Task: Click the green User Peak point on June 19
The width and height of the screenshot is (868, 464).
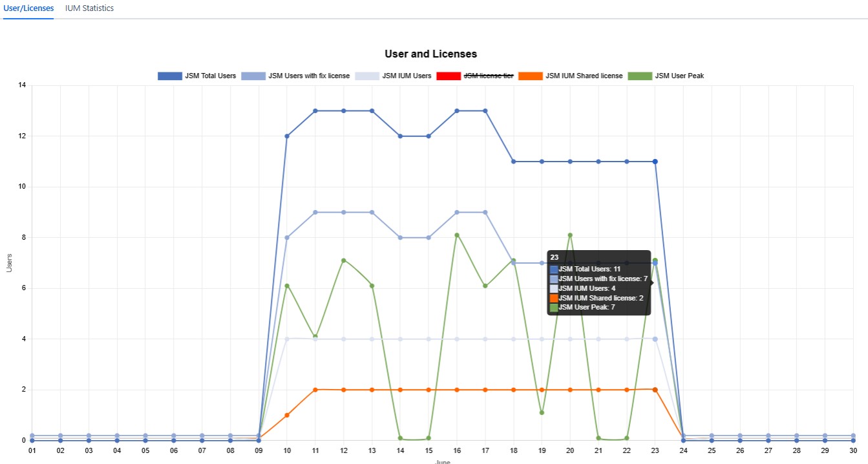Action: pos(542,412)
